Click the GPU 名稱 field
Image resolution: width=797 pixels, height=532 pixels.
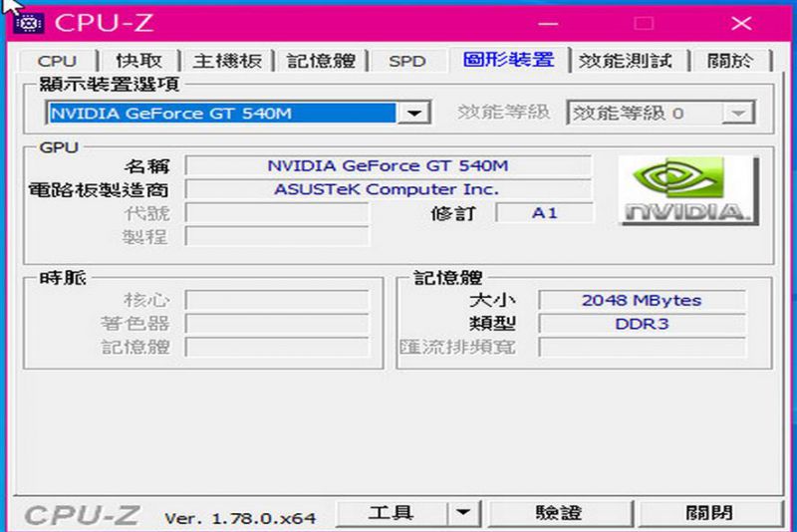[x=388, y=165]
